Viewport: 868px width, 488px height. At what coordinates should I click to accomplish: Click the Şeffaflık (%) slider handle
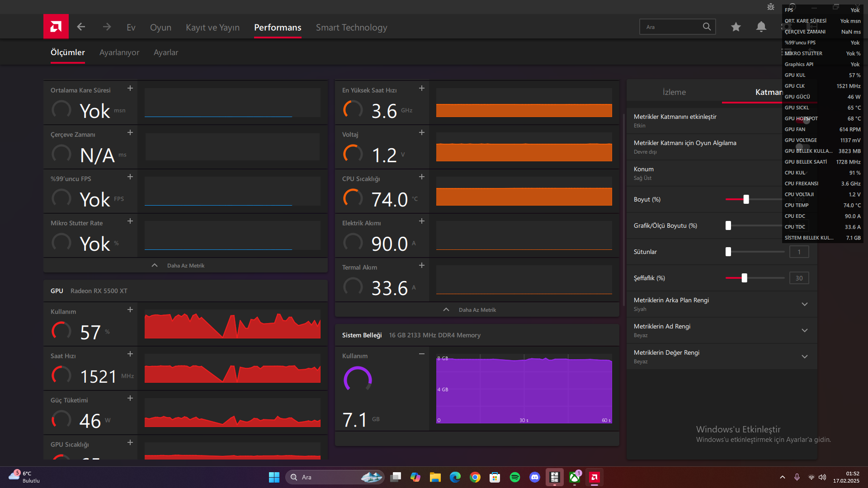744,278
